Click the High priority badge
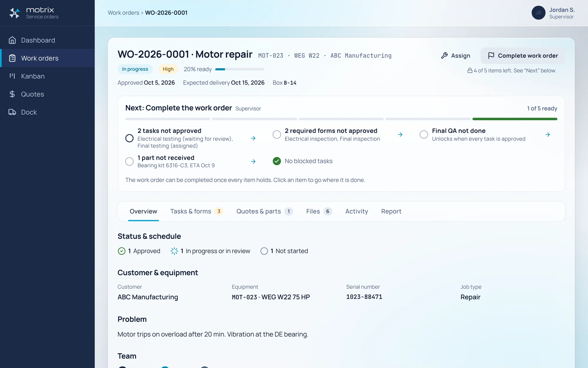 pyautogui.click(x=168, y=69)
